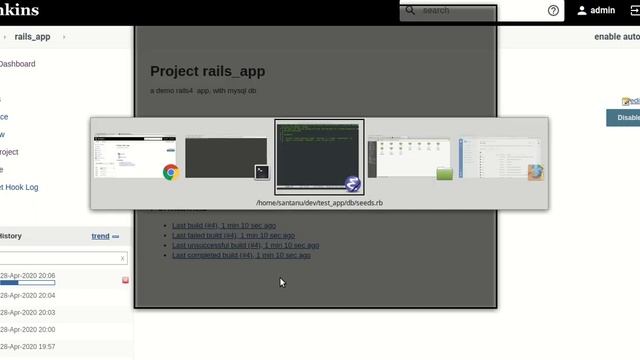Screen dimensions: 640x360
Task: Click the rightmost app icon in switcher
Action: coord(535,172)
